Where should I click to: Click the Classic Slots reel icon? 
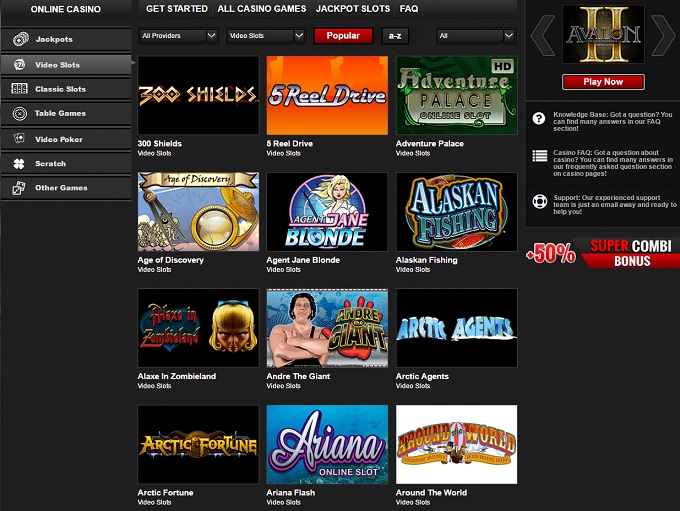pyautogui.click(x=20, y=89)
